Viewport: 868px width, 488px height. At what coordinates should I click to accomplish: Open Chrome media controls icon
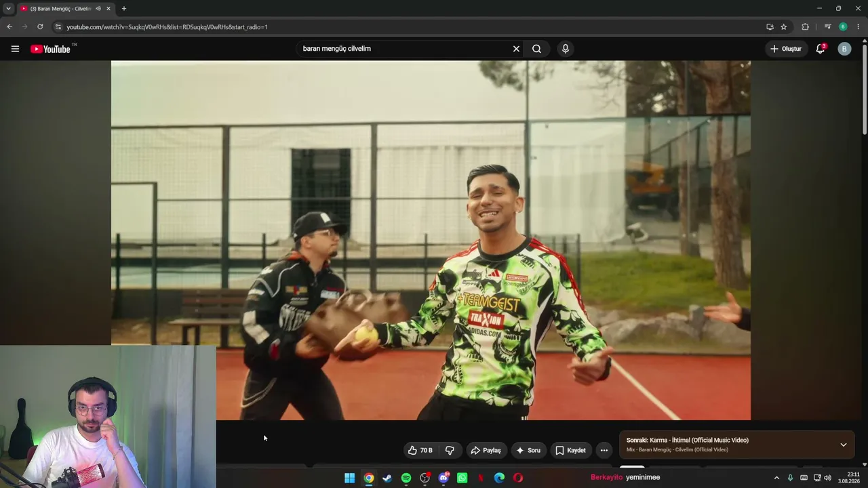pyautogui.click(x=828, y=27)
